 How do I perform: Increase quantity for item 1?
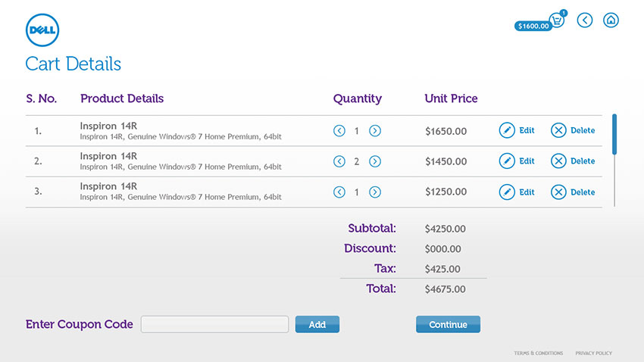pos(374,131)
